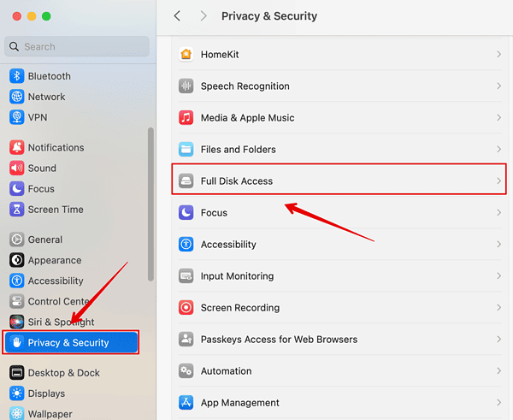Click the forward navigation arrow

pos(203,16)
